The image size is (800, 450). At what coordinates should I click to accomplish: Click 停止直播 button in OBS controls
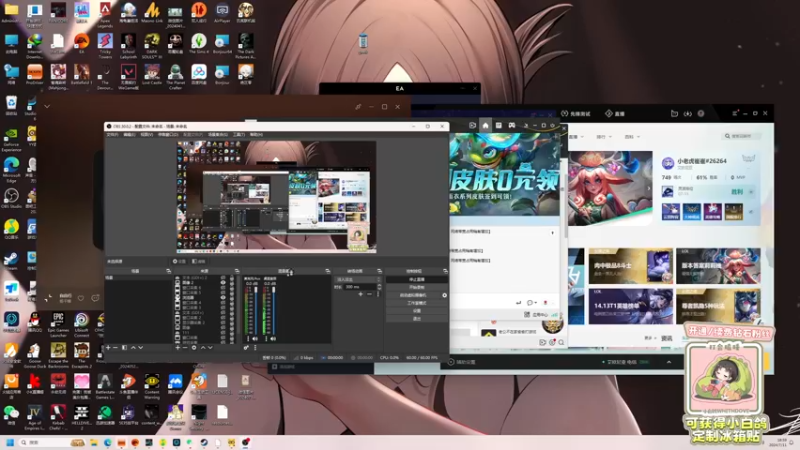(416, 280)
